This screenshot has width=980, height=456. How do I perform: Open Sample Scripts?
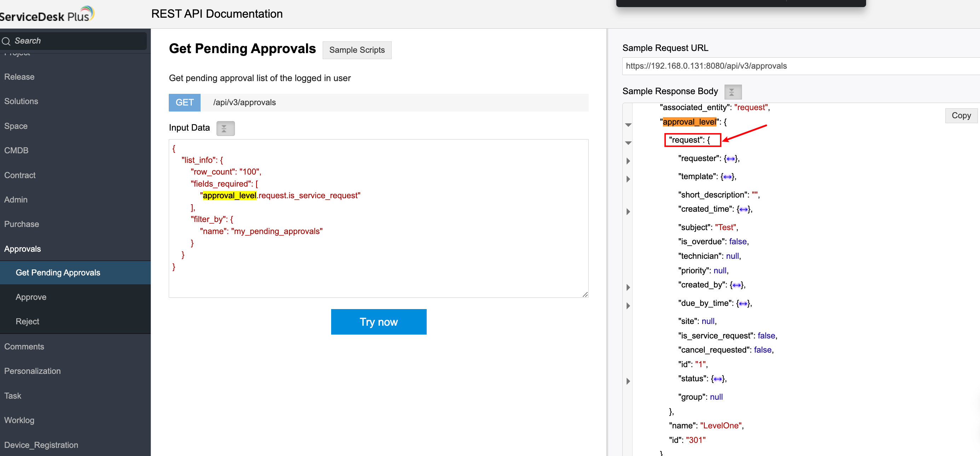click(357, 50)
